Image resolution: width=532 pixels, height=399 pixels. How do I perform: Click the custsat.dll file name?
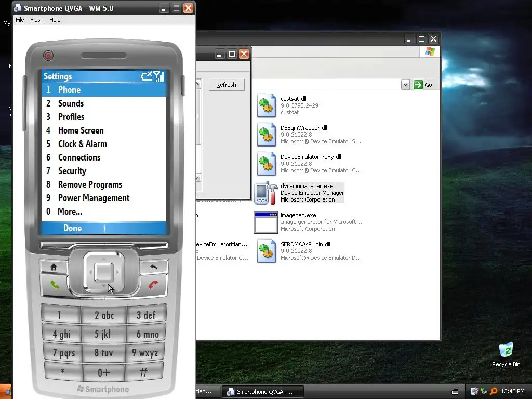[294, 99]
